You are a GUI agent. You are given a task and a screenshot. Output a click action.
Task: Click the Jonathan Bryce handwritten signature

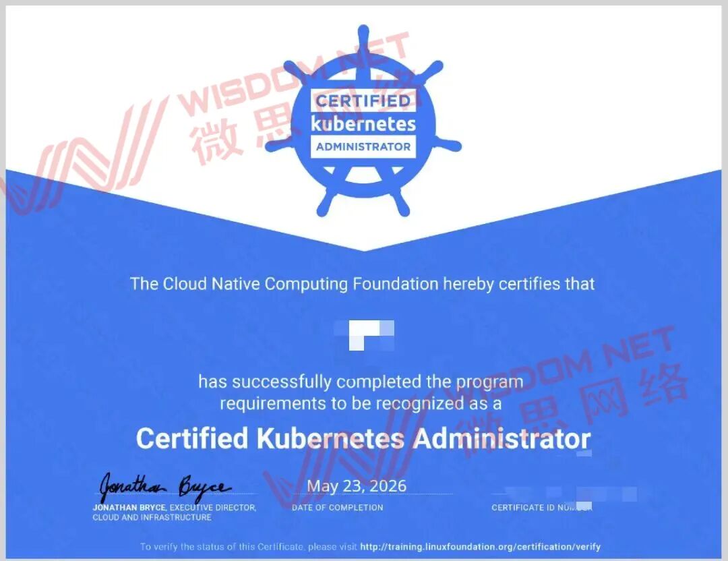[x=164, y=487]
